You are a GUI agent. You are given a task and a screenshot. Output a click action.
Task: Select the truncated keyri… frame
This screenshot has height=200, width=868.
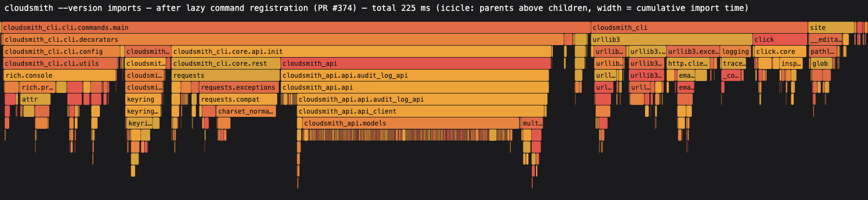point(139,123)
